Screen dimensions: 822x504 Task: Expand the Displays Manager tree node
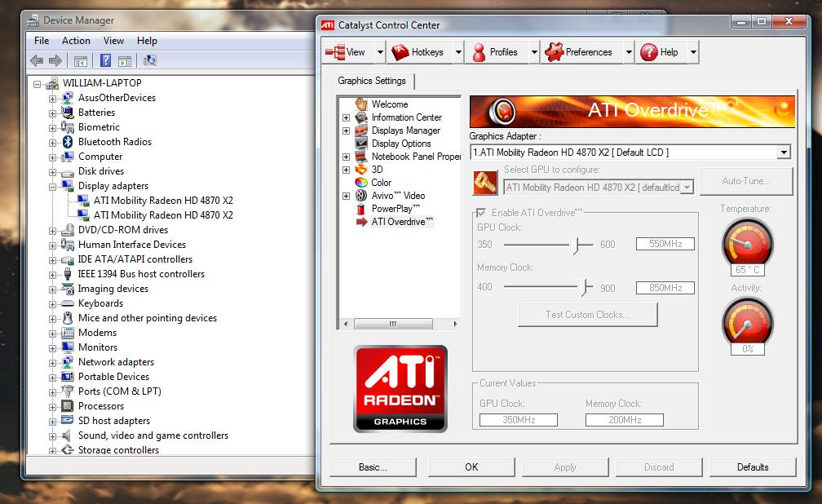click(346, 131)
